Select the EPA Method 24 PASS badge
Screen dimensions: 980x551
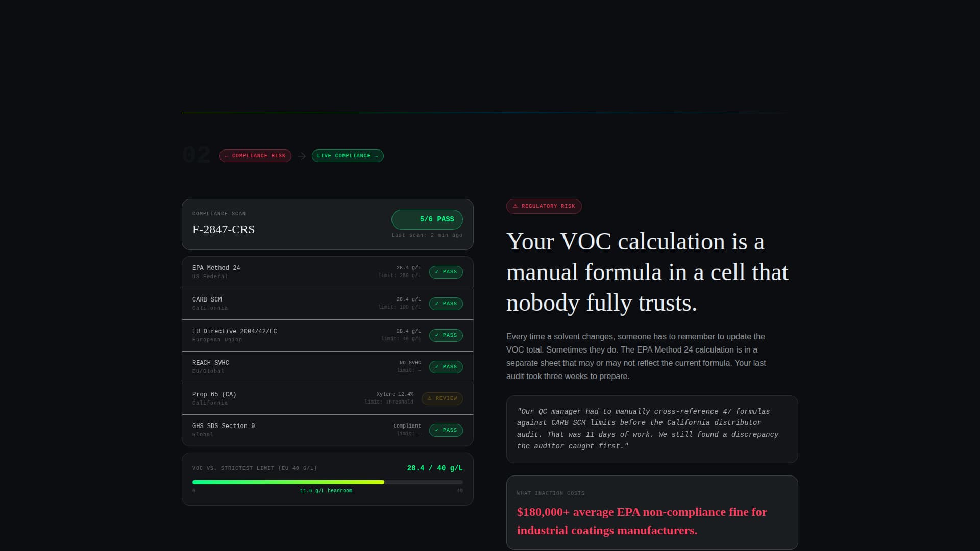(x=446, y=272)
